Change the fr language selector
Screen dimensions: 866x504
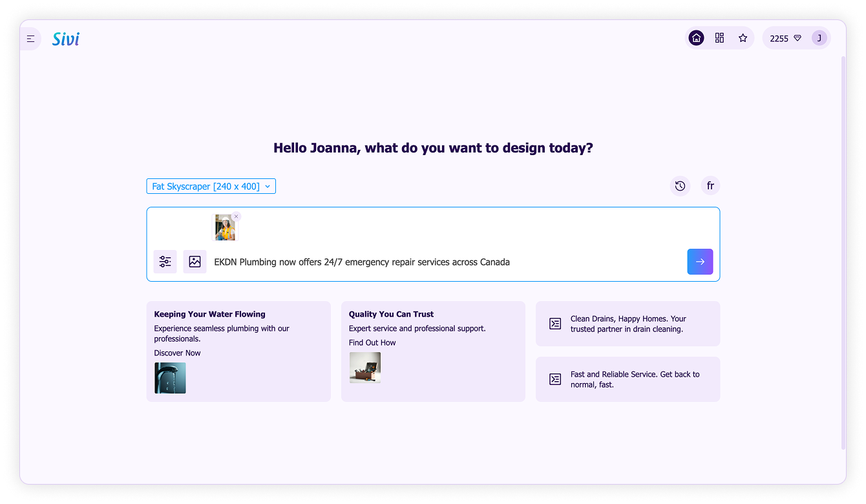(710, 186)
